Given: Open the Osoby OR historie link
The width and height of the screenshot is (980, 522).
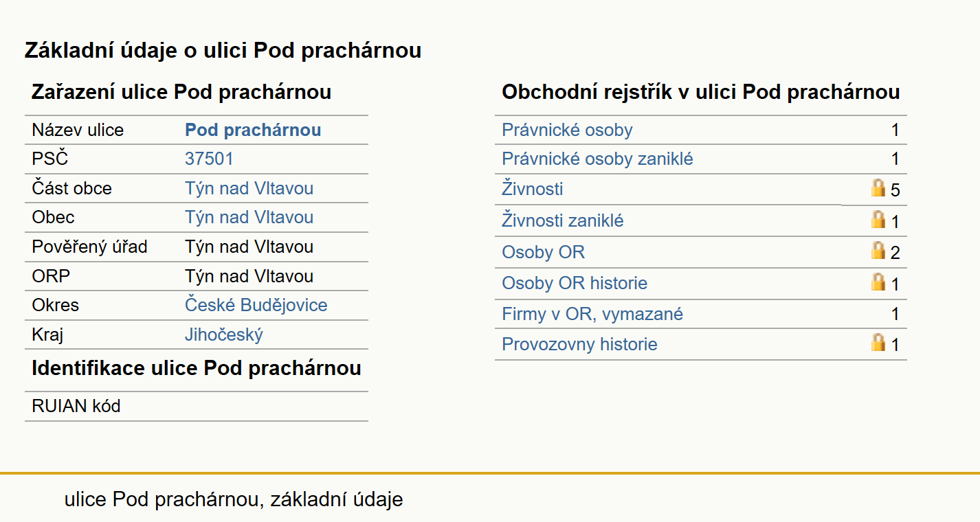Looking at the screenshot, I should 575,283.
